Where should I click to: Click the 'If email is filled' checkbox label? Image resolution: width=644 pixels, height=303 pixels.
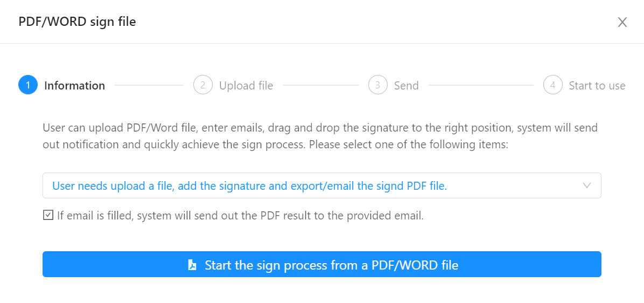point(240,216)
